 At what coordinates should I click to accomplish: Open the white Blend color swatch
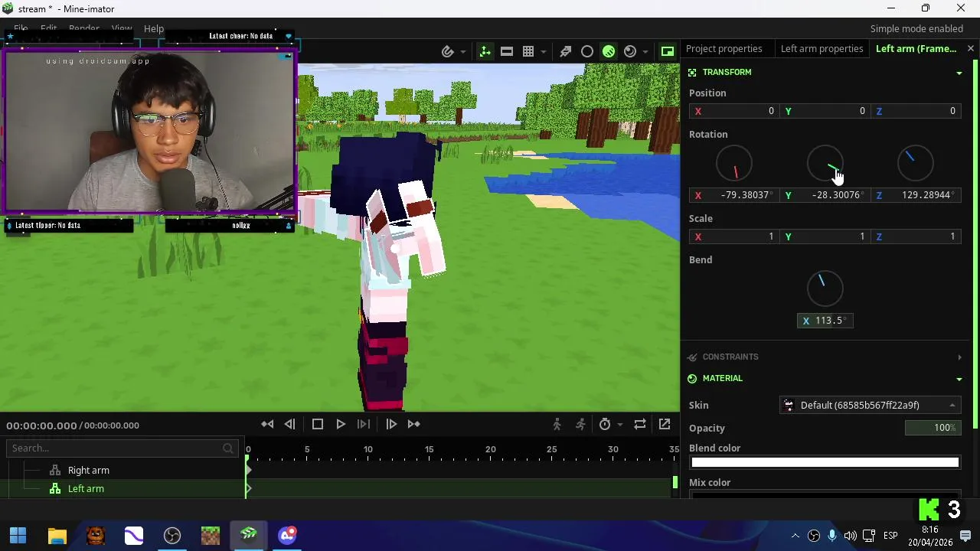click(x=825, y=462)
